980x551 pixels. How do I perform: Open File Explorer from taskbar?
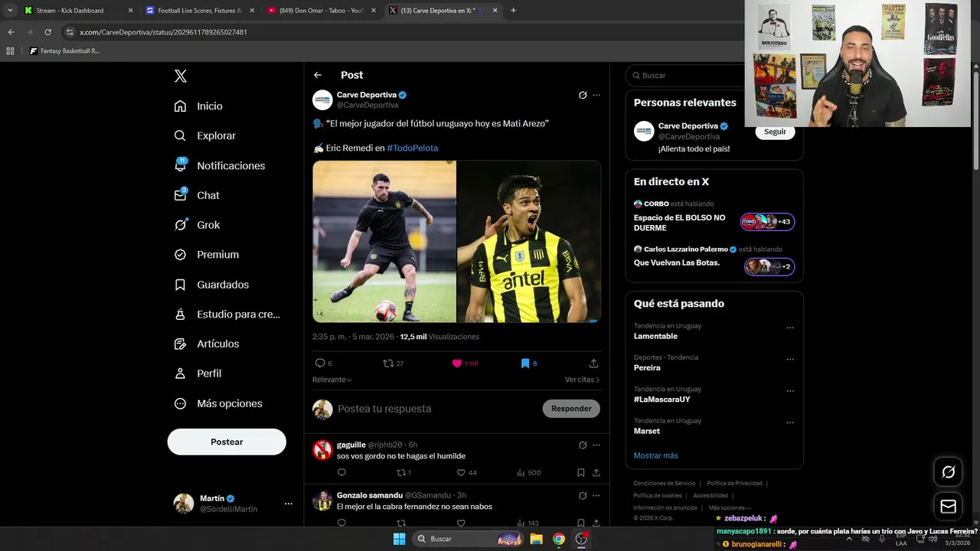click(536, 539)
